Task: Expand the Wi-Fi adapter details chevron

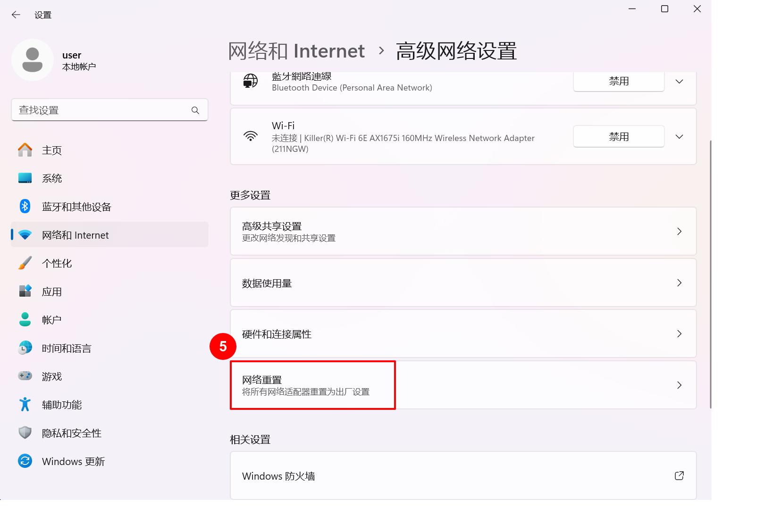Action: (x=679, y=136)
